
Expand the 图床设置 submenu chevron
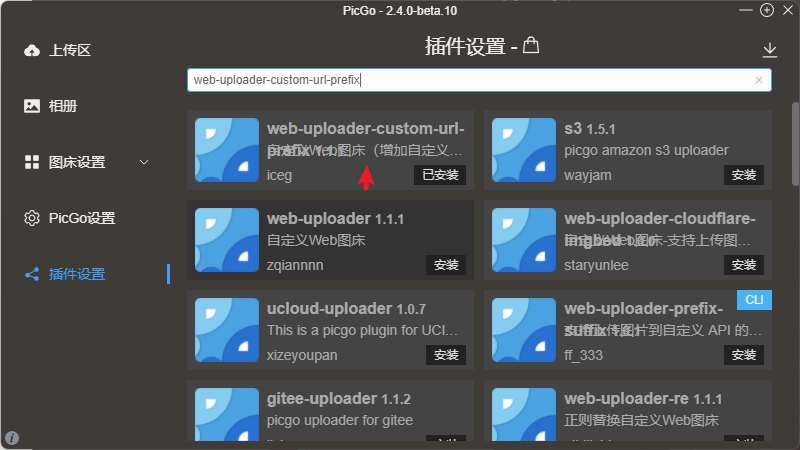pyautogui.click(x=143, y=162)
